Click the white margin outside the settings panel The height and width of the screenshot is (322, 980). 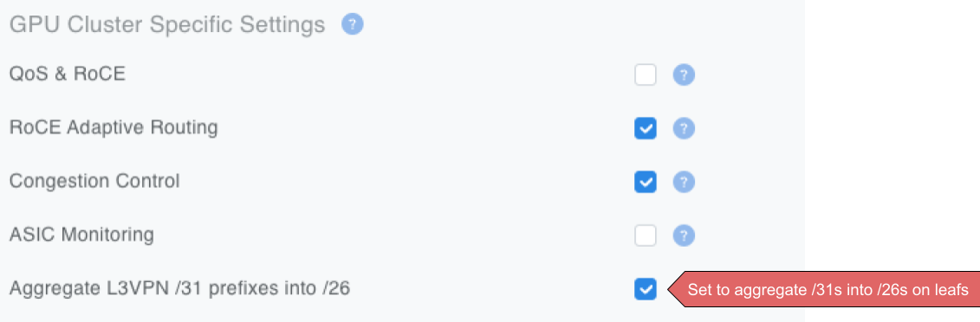892,125
